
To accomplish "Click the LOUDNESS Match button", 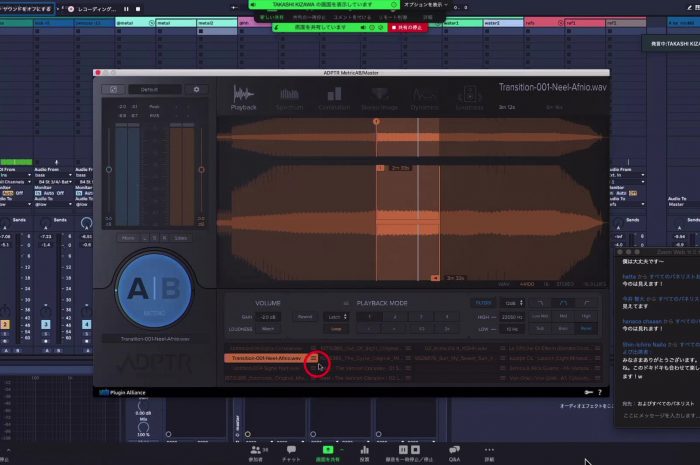I will tap(268, 329).
